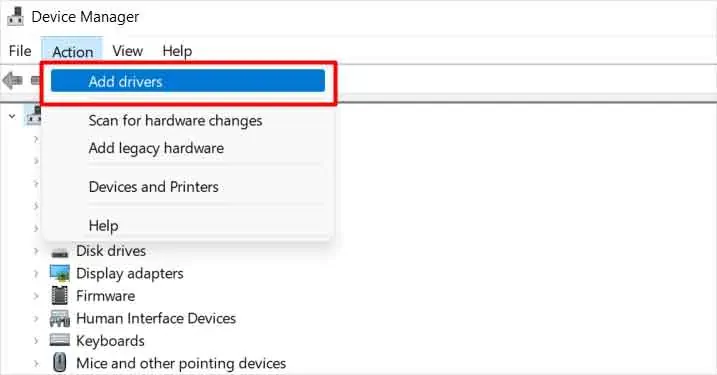This screenshot has height=375, width=717.
Task: Select the Firmware tree item label
Action: 105,296
